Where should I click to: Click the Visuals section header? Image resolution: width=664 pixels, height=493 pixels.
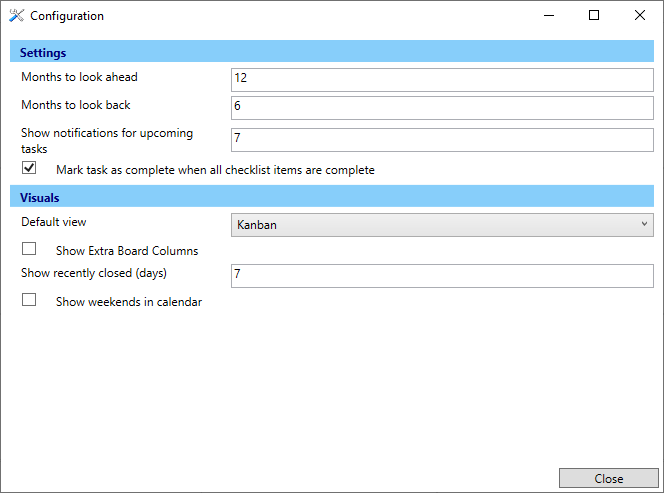[332, 196]
